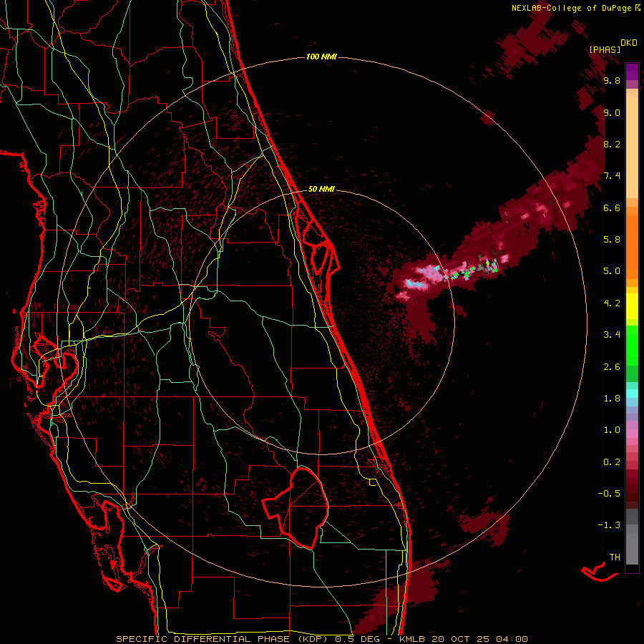
Task: Click the Lake Okeechobee outline on the map
Action: coord(296,507)
